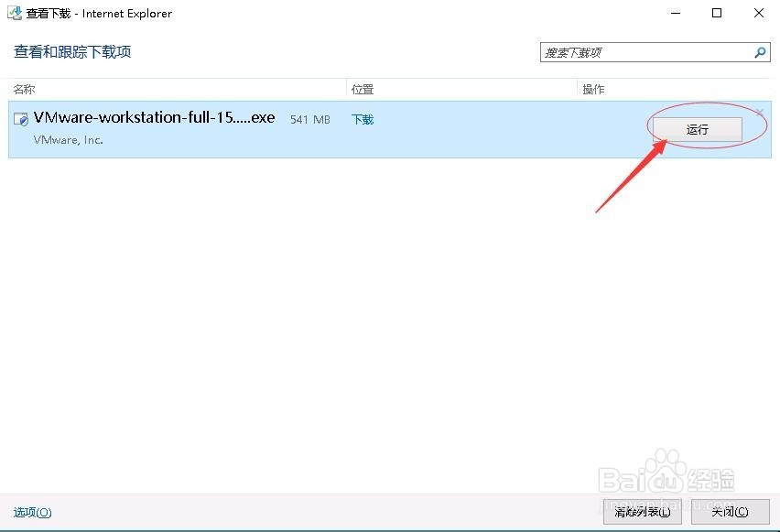Sort downloads by the 名称 column header
780x532 pixels.
22,89
